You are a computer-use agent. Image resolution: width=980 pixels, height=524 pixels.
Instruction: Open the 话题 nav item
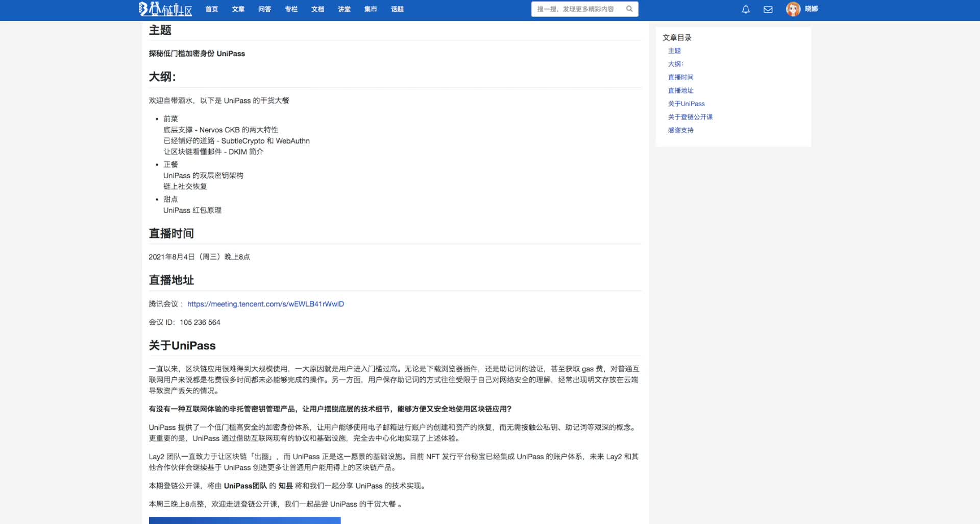398,9
